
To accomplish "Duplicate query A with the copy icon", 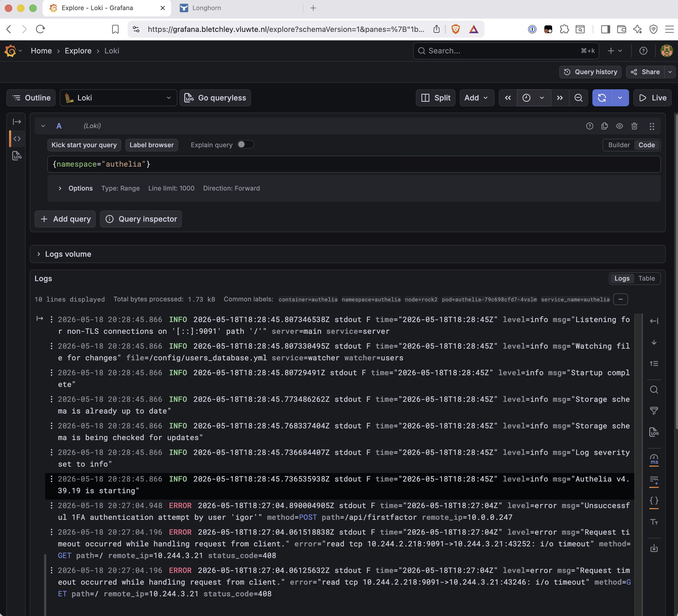I will [604, 126].
